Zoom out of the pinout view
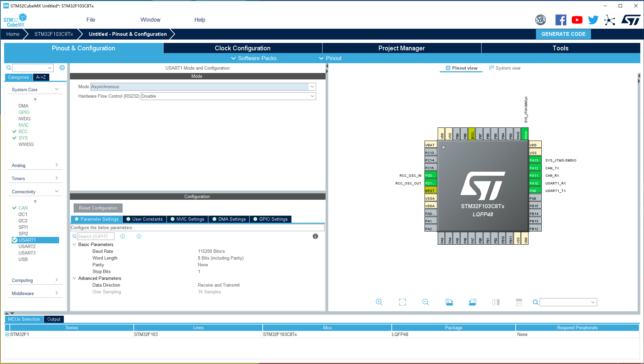Screen dimensions: 644x364 click(426, 302)
